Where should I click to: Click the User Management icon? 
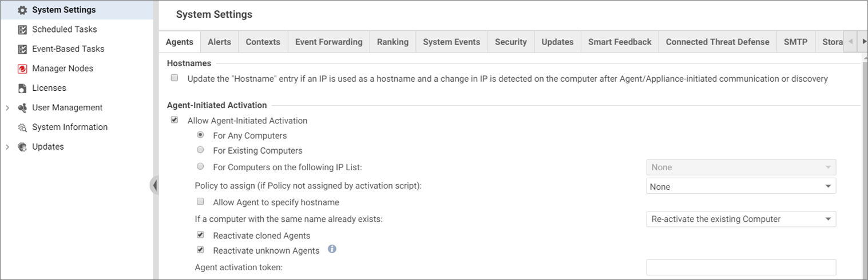(22, 108)
